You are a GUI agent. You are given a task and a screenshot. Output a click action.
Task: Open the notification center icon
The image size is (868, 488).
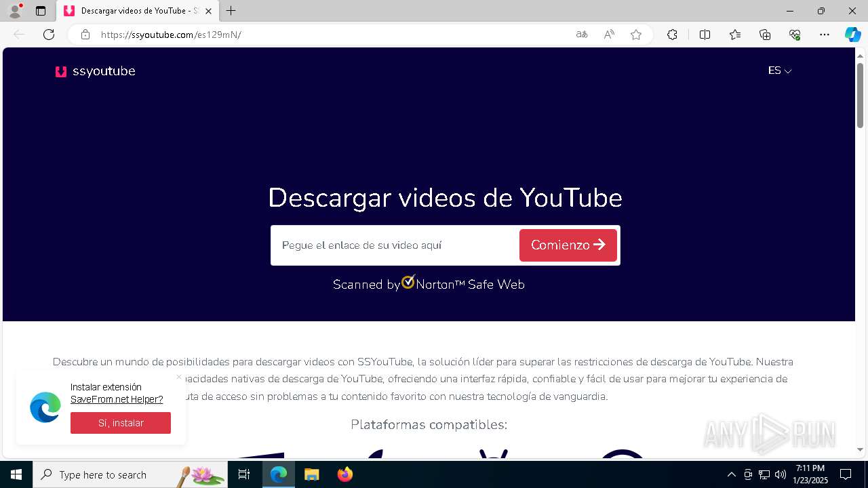(846, 474)
